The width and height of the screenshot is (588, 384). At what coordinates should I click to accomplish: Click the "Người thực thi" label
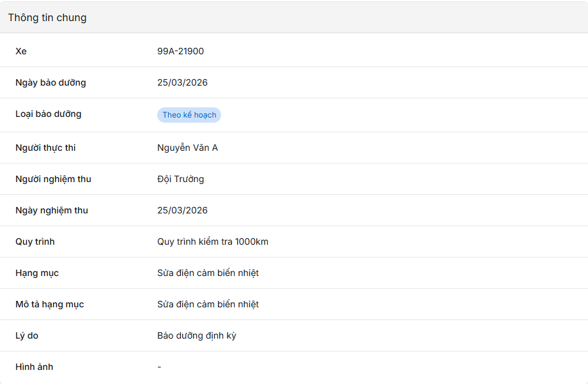[45, 148]
